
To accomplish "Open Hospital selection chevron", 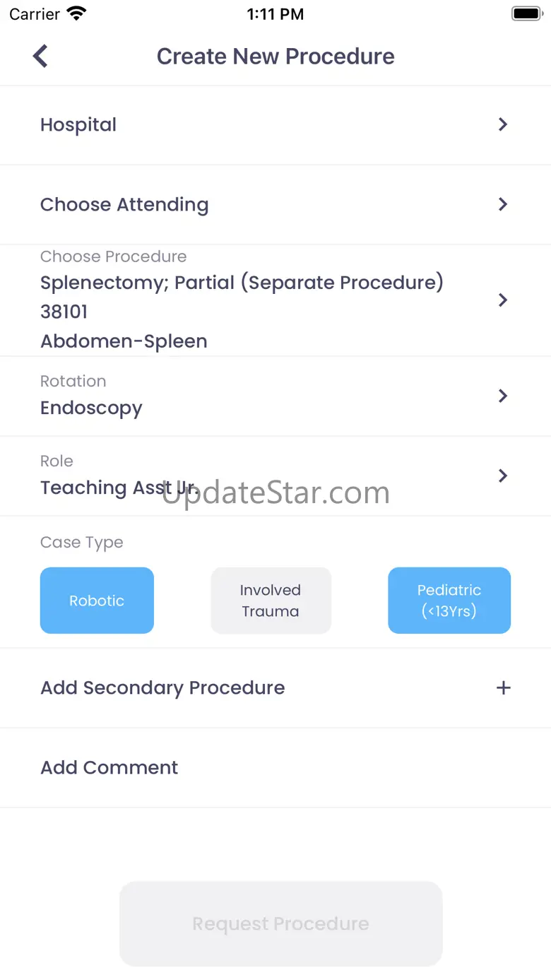I will 503,124.
